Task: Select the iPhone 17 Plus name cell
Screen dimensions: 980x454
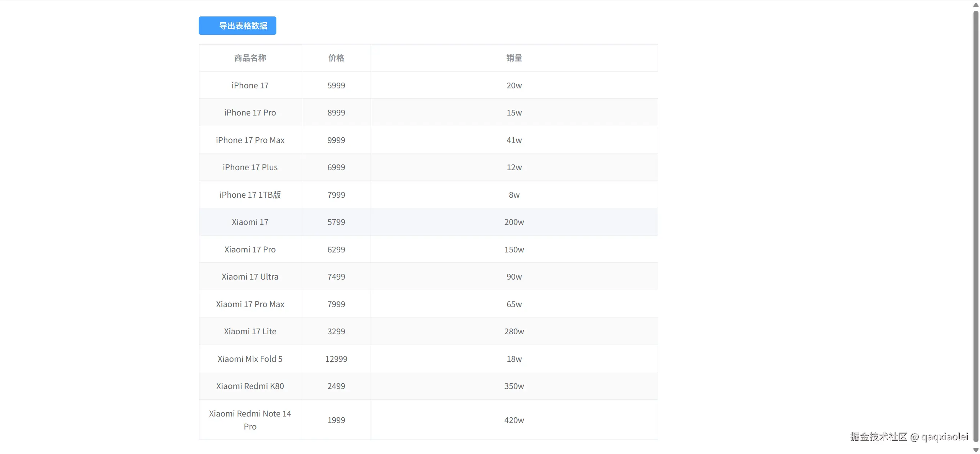Action: coord(250,167)
